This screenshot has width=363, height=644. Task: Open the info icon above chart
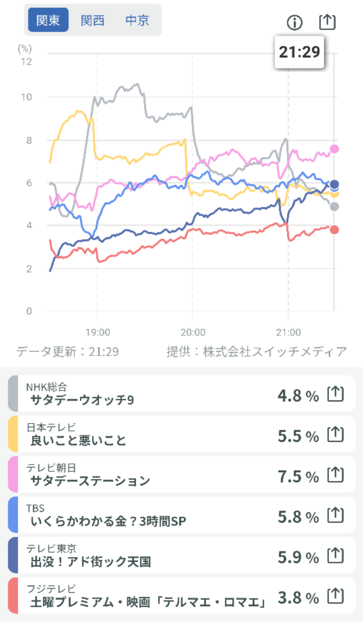click(x=294, y=22)
